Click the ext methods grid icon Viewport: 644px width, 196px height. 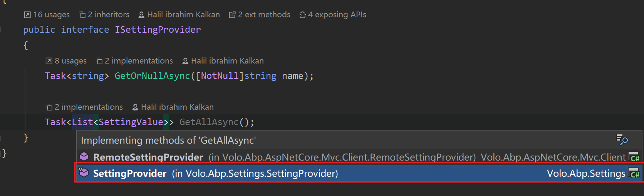(232, 15)
